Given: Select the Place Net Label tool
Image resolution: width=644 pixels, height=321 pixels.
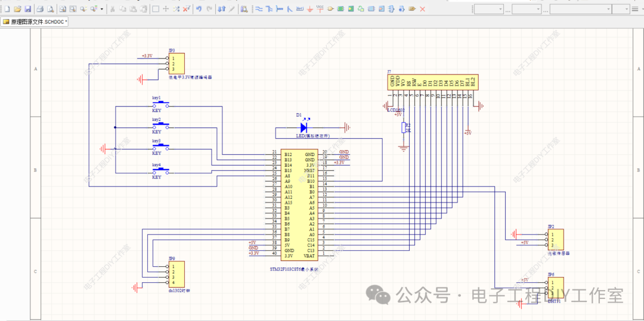Looking at the screenshot, I should coord(300,8).
